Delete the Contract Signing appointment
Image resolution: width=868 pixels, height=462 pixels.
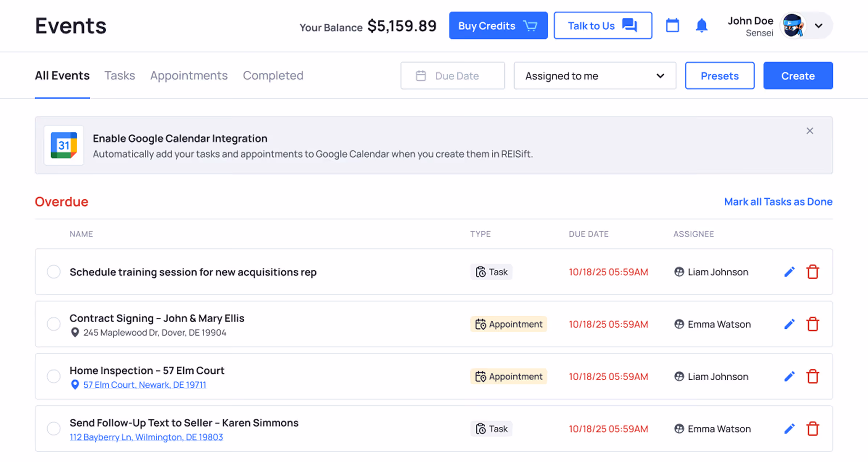(812, 324)
